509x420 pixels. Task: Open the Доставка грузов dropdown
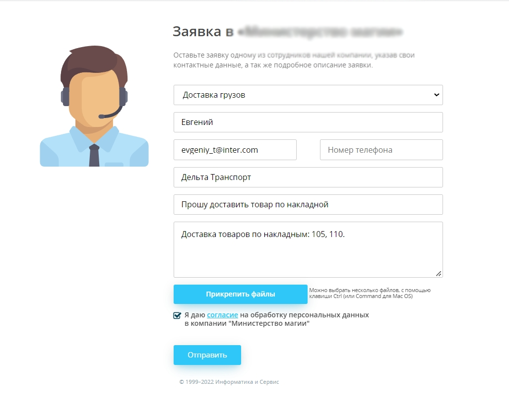coord(308,95)
